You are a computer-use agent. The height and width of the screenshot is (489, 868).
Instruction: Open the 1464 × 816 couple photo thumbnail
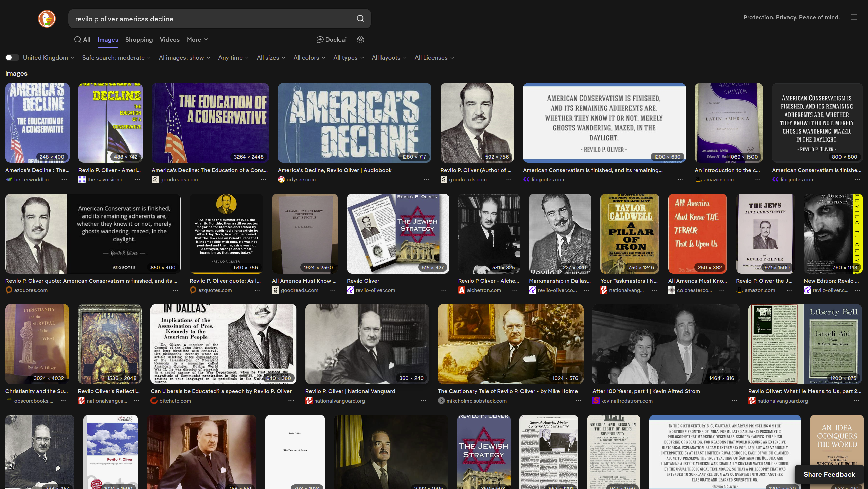pyautogui.click(x=666, y=344)
